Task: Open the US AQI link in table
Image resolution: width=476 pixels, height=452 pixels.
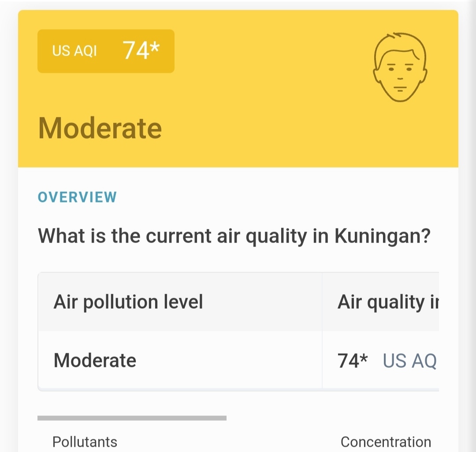Action: 409,361
